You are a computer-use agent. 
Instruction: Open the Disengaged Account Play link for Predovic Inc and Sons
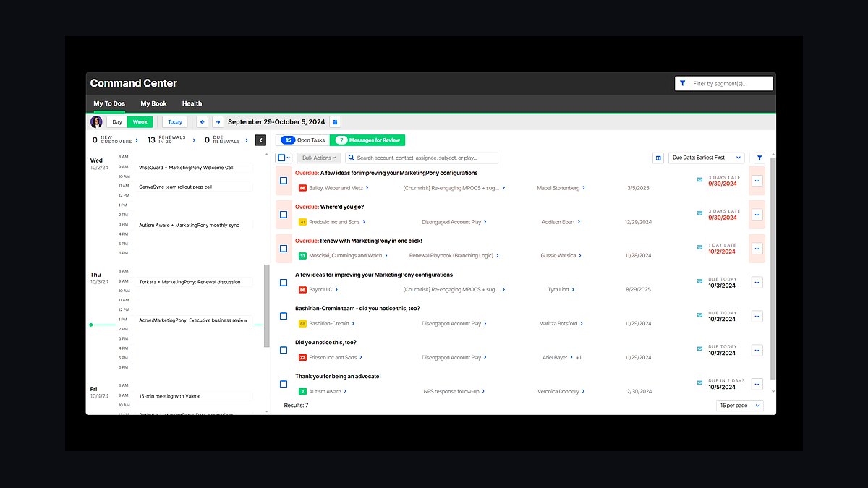[451, 222]
